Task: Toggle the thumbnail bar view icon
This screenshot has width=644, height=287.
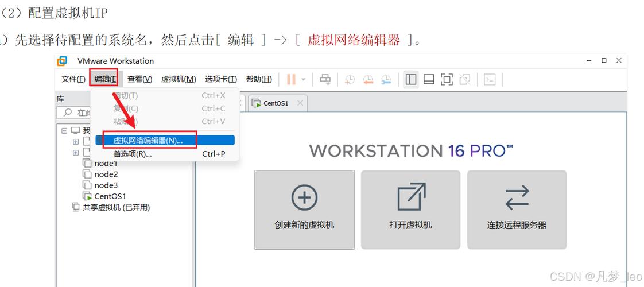Action: point(429,79)
